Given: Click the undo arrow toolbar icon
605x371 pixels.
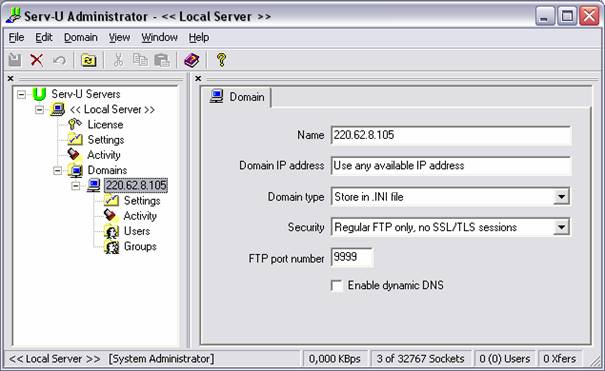Looking at the screenshot, I should 59,60.
